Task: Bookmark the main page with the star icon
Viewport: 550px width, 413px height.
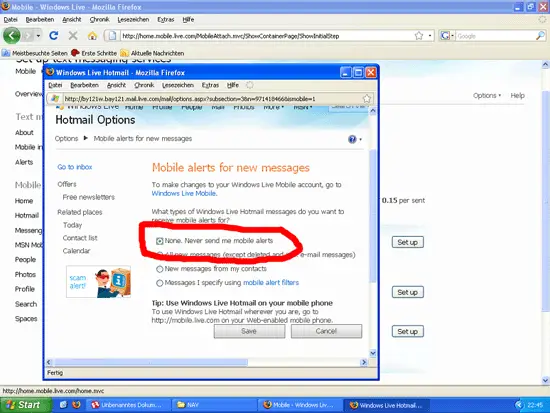Action: click(x=418, y=35)
